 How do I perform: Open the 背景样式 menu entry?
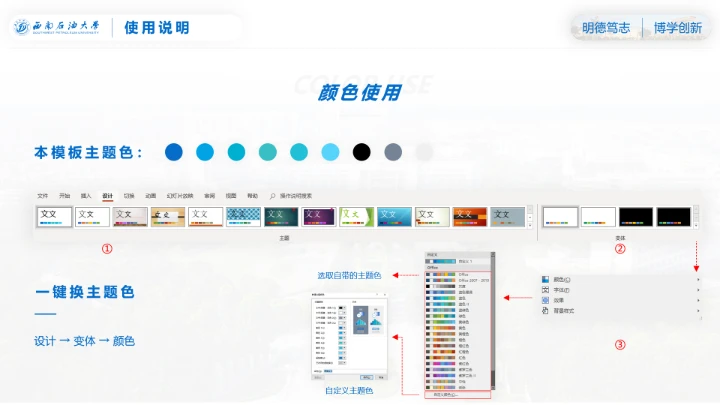(621, 310)
